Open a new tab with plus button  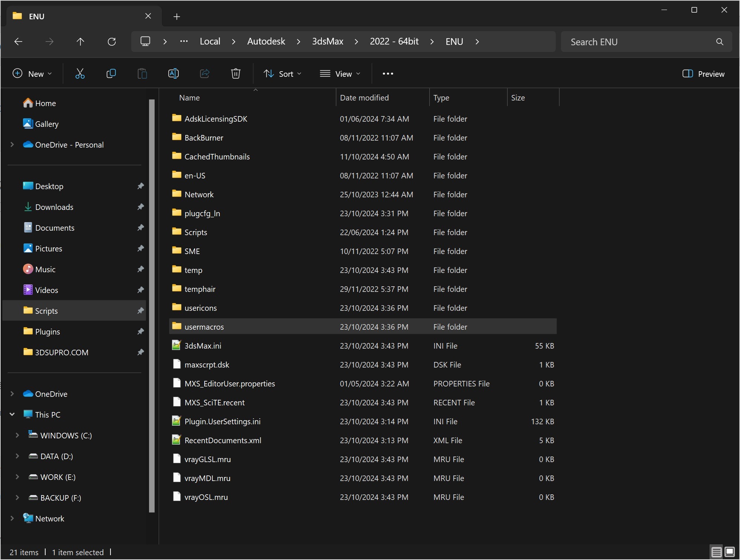[177, 16]
